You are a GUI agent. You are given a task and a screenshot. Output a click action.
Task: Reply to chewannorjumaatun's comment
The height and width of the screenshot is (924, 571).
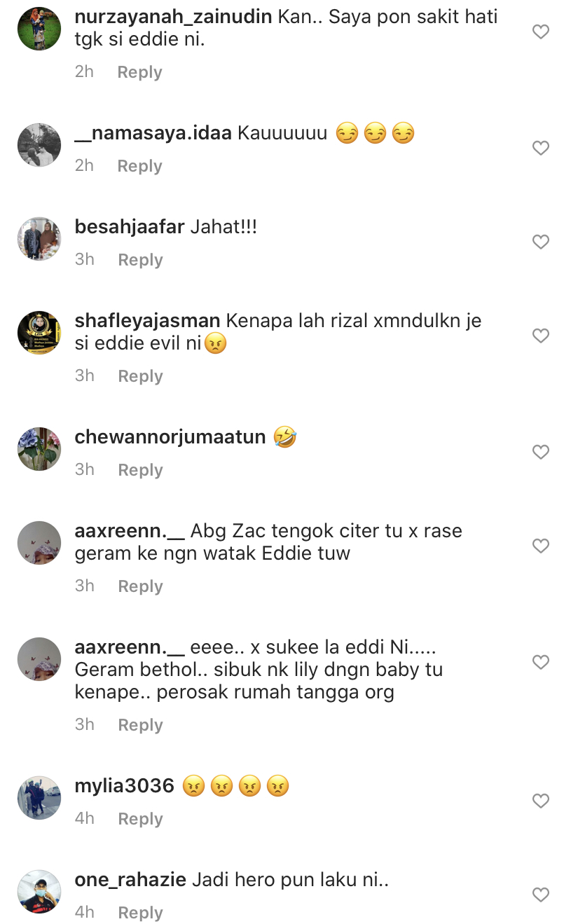tap(140, 470)
